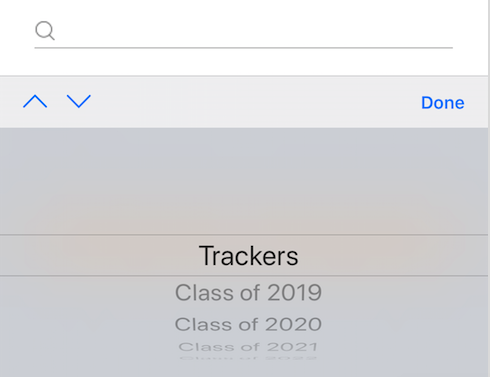Viewport: 490px width, 377px height.
Task: Select the faint Class of 2022 entry
Action: pos(248,358)
